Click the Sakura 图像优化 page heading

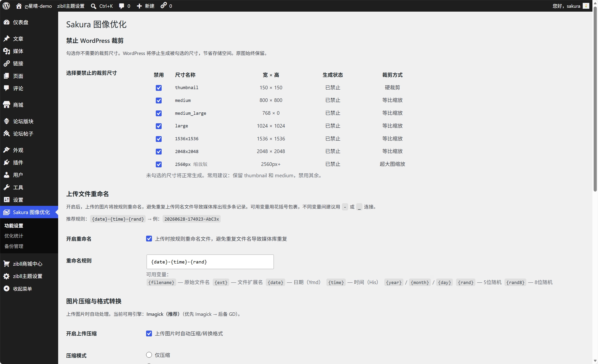click(96, 24)
